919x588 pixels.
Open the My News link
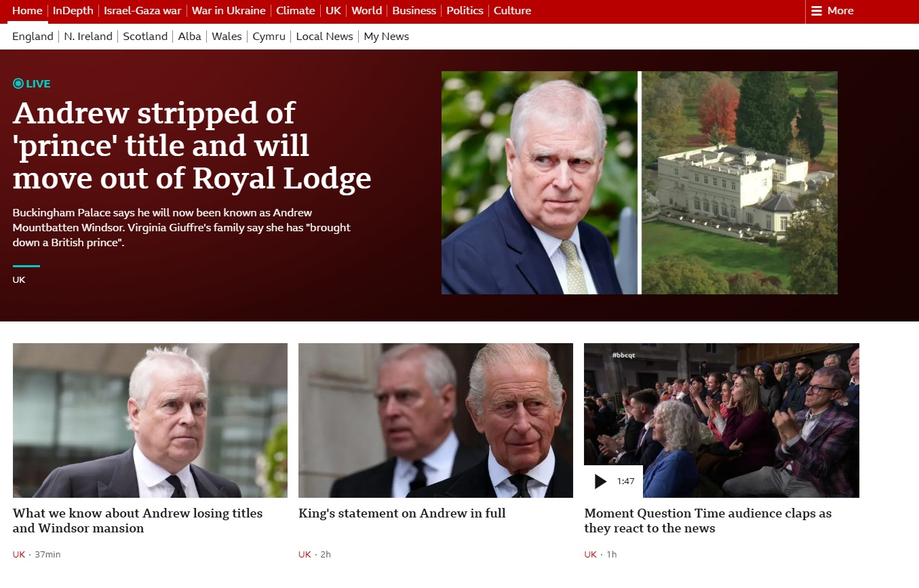point(387,37)
